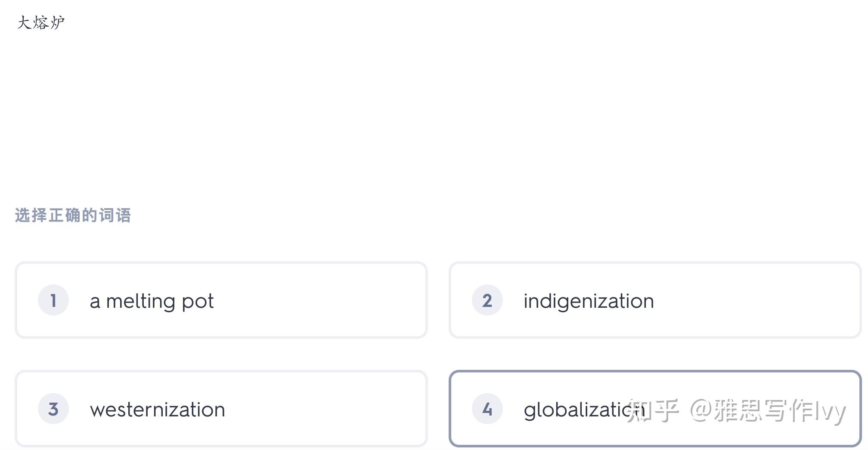Click the 选择正确的词语 instruction label

(73, 215)
